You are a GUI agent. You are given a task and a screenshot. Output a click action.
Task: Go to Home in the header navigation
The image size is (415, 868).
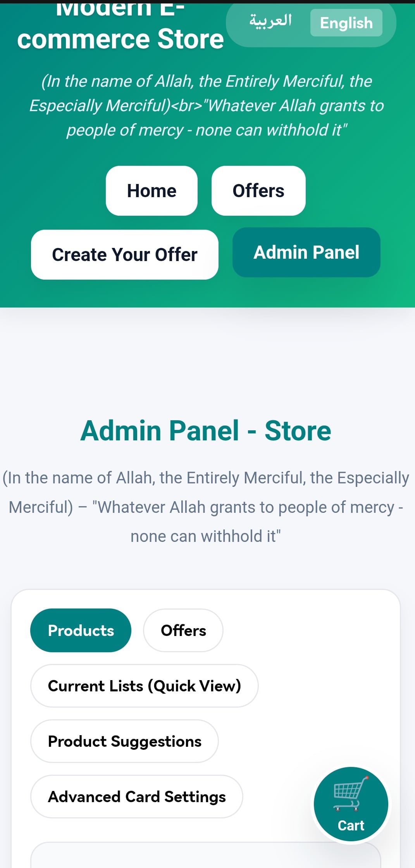coord(152,191)
